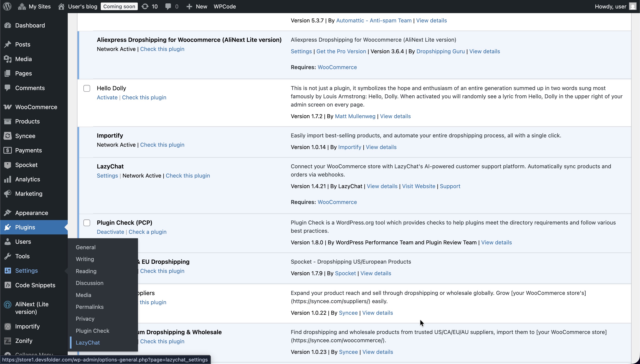
Task: Open LazyChat Settings link in plugin row
Action: click(107, 175)
